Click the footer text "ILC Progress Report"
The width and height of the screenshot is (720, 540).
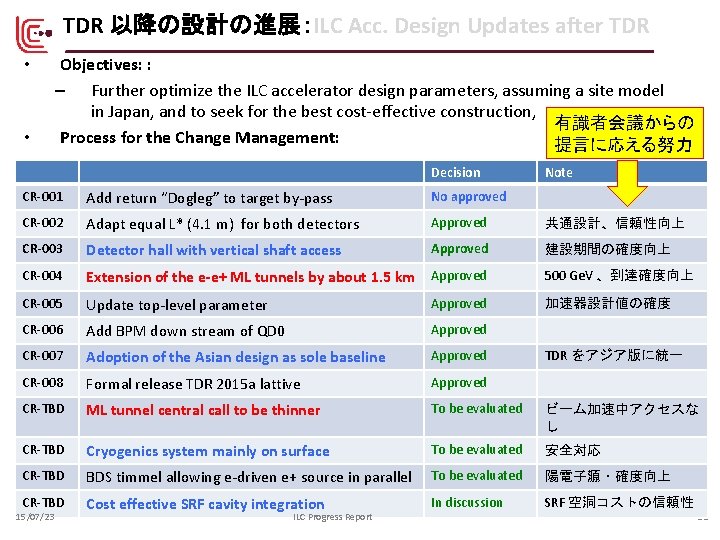click(333, 517)
